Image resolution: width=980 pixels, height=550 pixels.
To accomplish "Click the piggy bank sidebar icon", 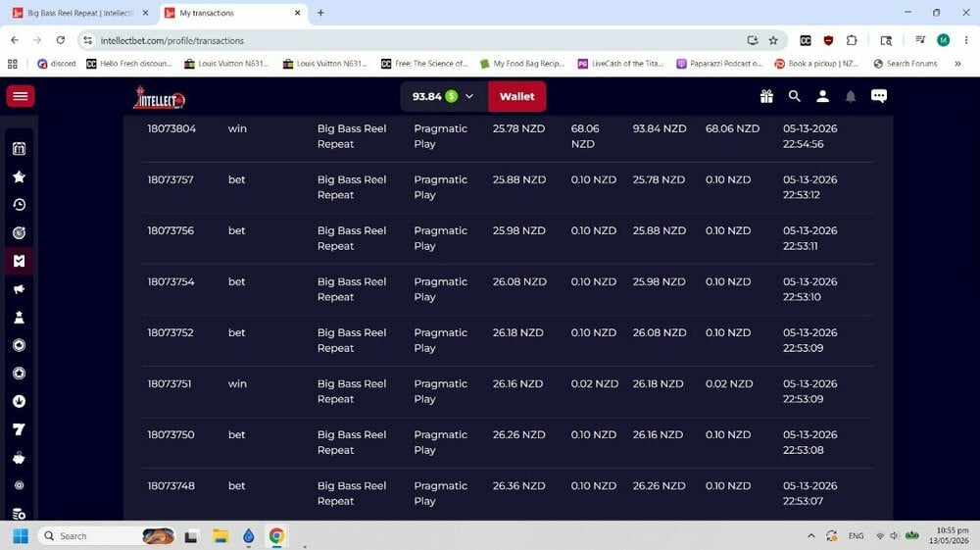I will [20, 458].
